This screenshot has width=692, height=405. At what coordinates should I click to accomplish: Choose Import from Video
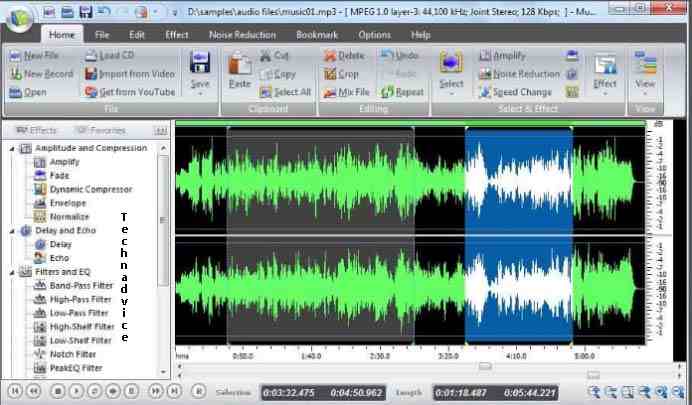(x=130, y=74)
